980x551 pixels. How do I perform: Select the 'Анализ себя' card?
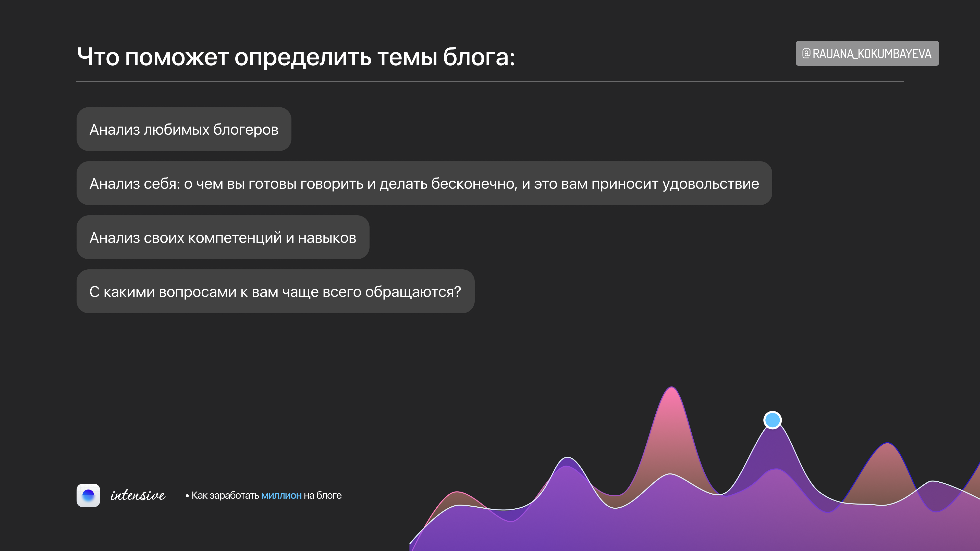click(424, 183)
